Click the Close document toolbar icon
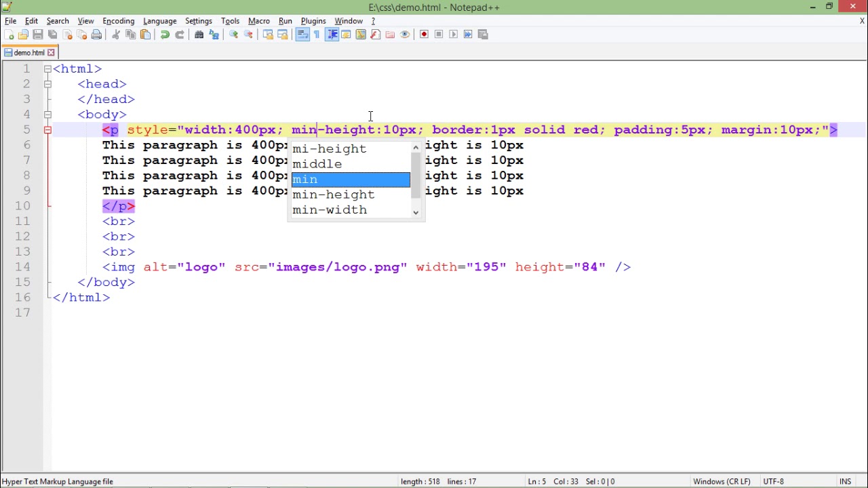 tap(67, 35)
